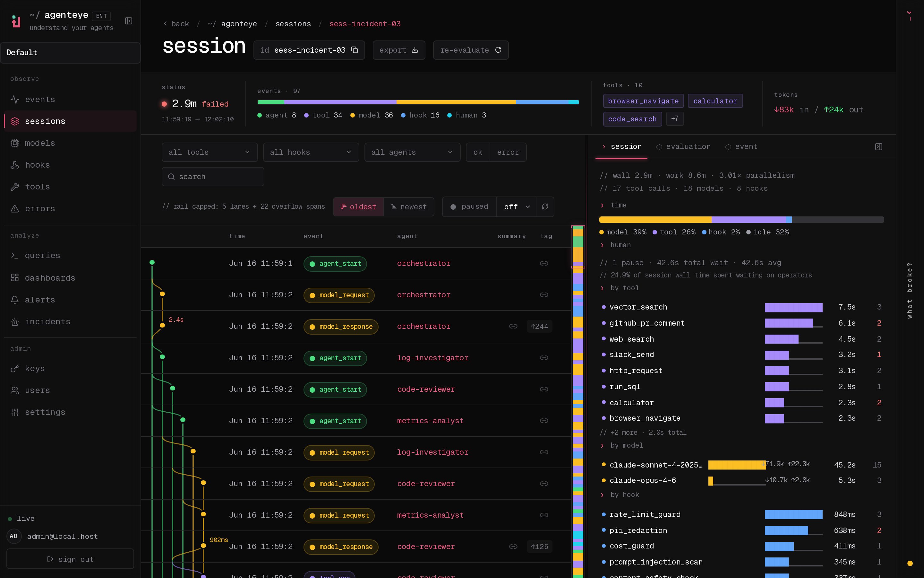Switch to event tab
This screenshot has height=578, width=924.
pyautogui.click(x=741, y=147)
